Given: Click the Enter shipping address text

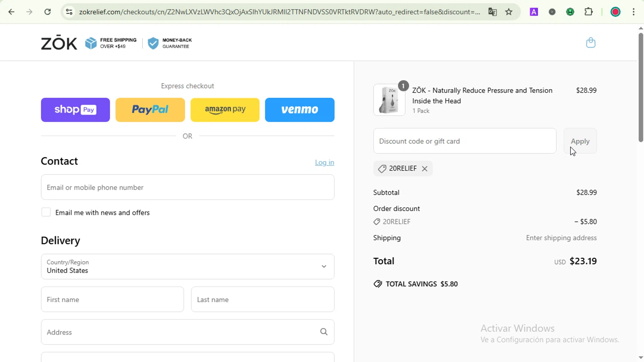Looking at the screenshot, I should point(561,238).
